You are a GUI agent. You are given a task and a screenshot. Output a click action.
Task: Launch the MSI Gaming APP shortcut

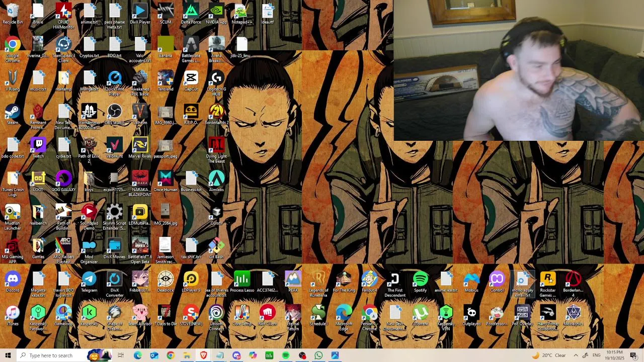point(13,250)
